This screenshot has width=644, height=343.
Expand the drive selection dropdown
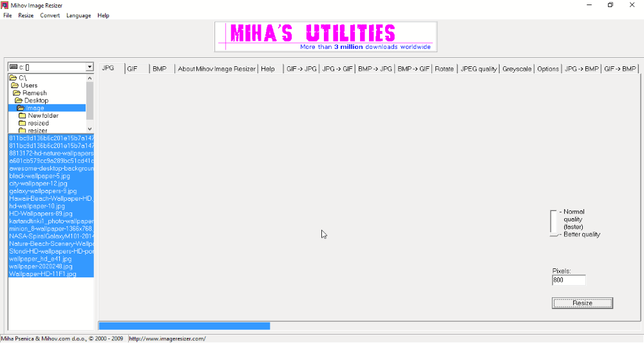[90, 67]
